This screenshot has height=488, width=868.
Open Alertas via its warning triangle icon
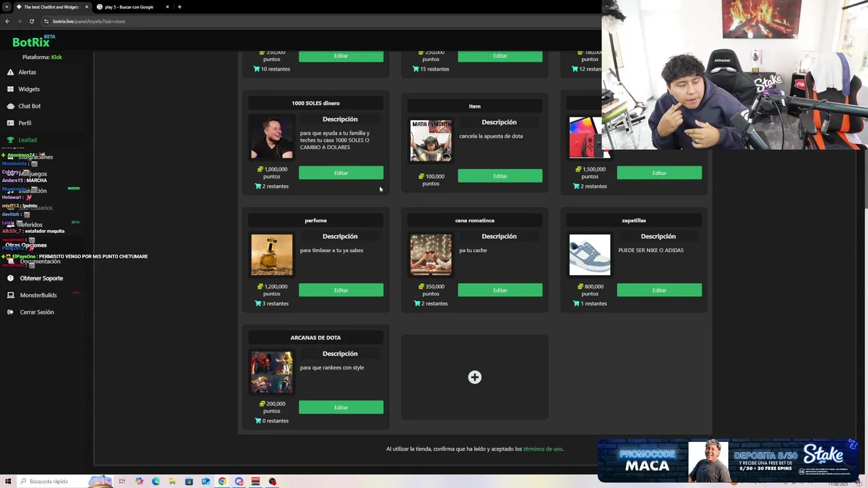point(10,72)
